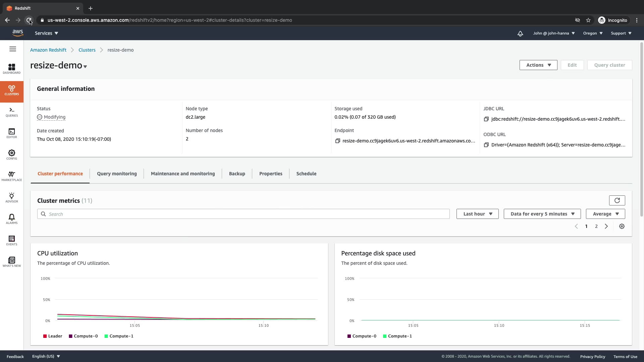Open the Queries sidebar icon
Image resolution: width=644 pixels, height=362 pixels.
tap(12, 112)
